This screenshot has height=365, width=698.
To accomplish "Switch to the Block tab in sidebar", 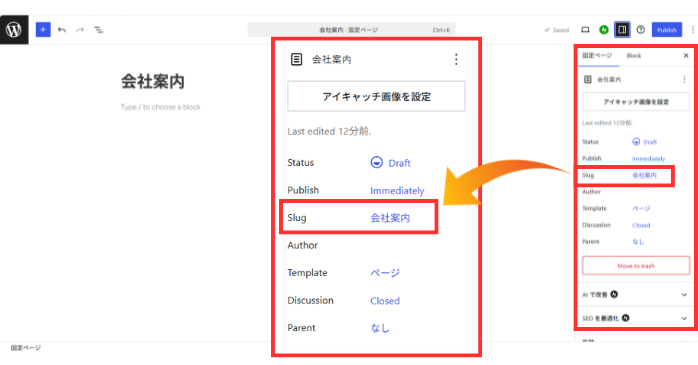I will (x=634, y=56).
